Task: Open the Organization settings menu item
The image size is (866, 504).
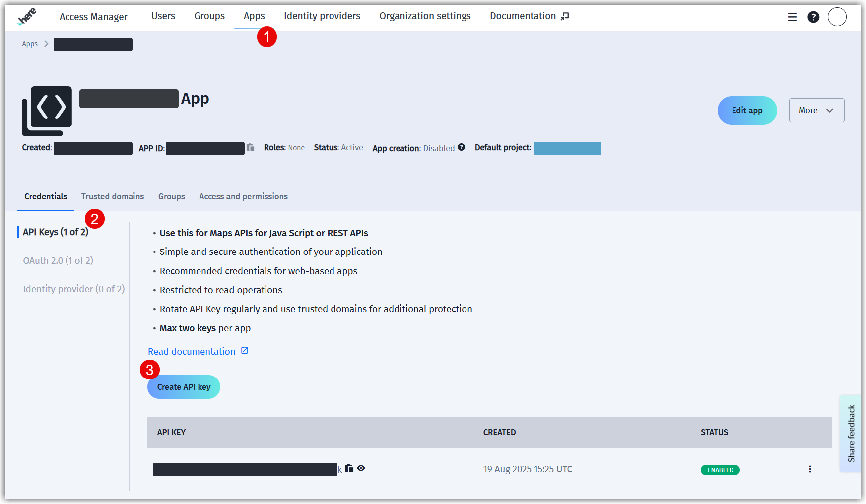Action: click(425, 16)
